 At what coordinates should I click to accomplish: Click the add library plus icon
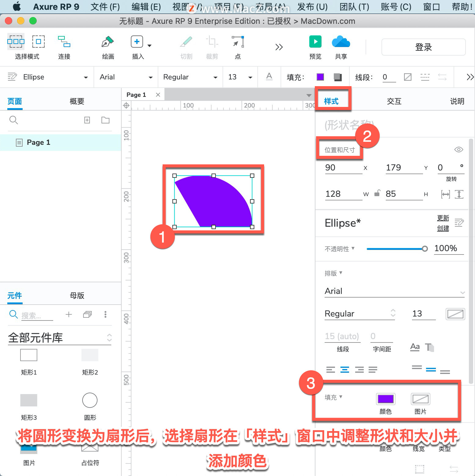tap(69, 314)
